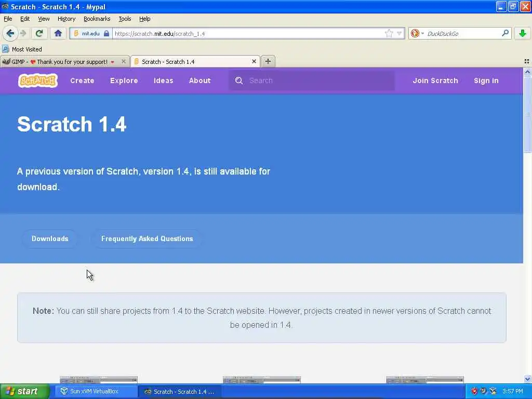Click the Scratch logo
Image resolution: width=532 pixels, height=399 pixels.
pyautogui.click(x=37, y=81)
